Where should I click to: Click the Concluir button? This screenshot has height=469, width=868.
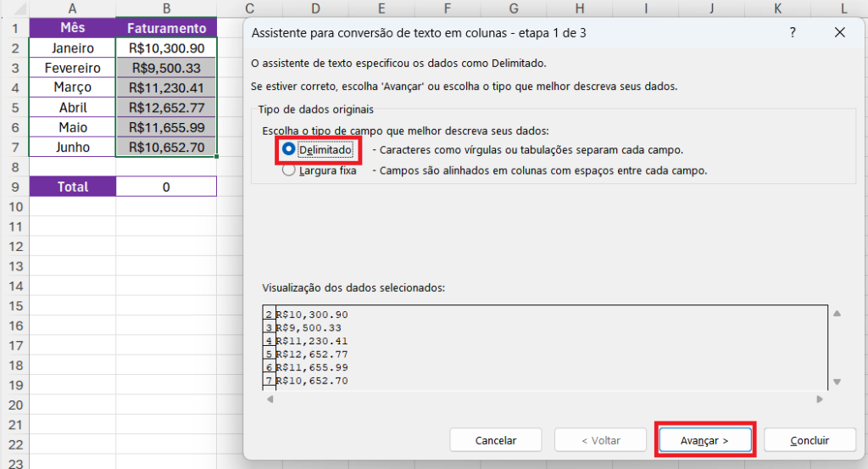pos(810,440)
